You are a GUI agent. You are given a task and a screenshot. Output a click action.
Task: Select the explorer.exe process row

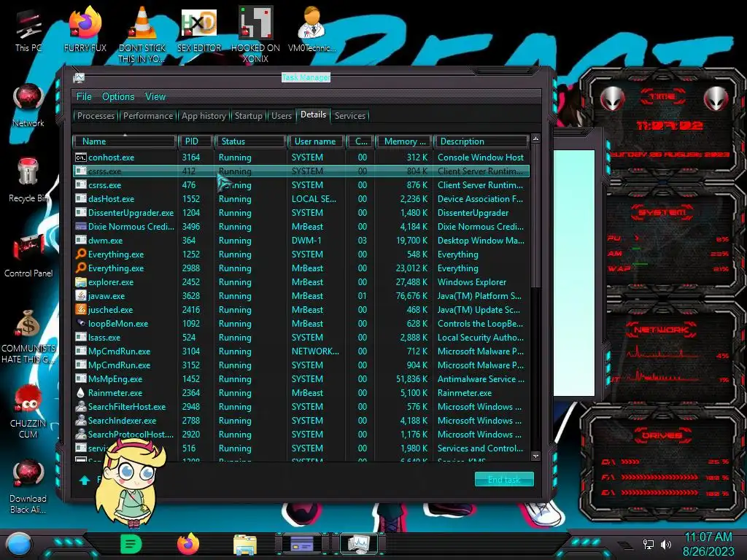[x=301, y=282]
